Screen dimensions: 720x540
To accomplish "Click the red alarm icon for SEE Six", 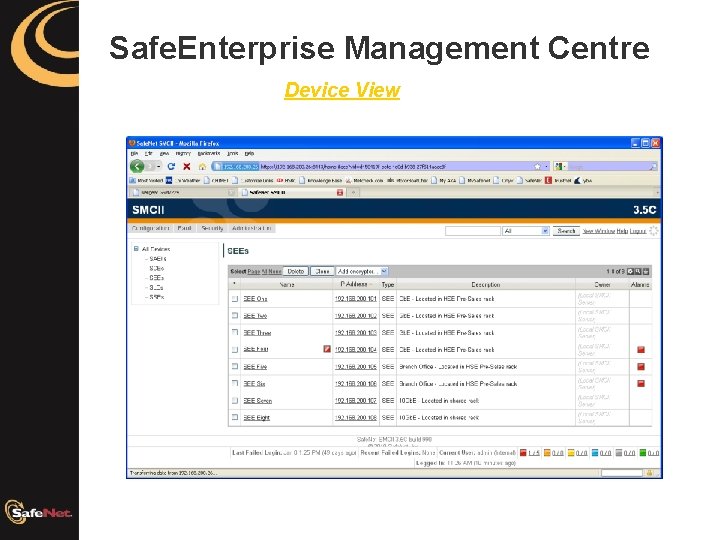I will pos(641,383).
